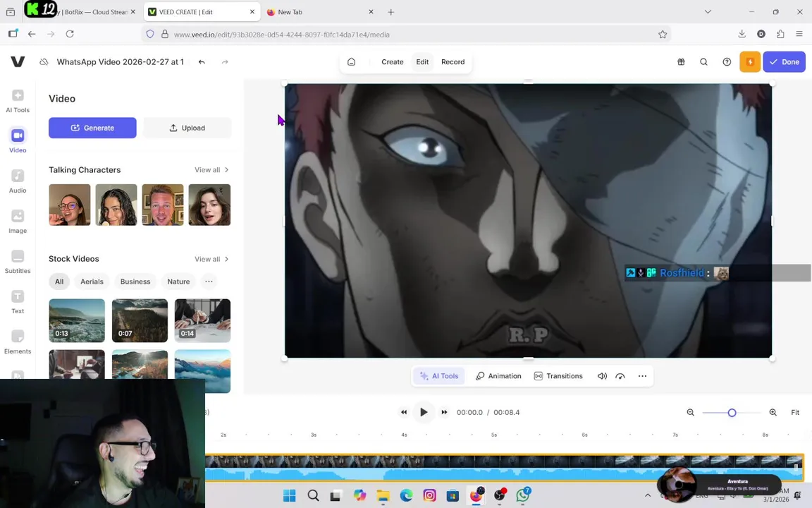Filter stock videos by Business
Image resolution: width=812 pixels, height=508 pixels.
click(x=135, y=282)
